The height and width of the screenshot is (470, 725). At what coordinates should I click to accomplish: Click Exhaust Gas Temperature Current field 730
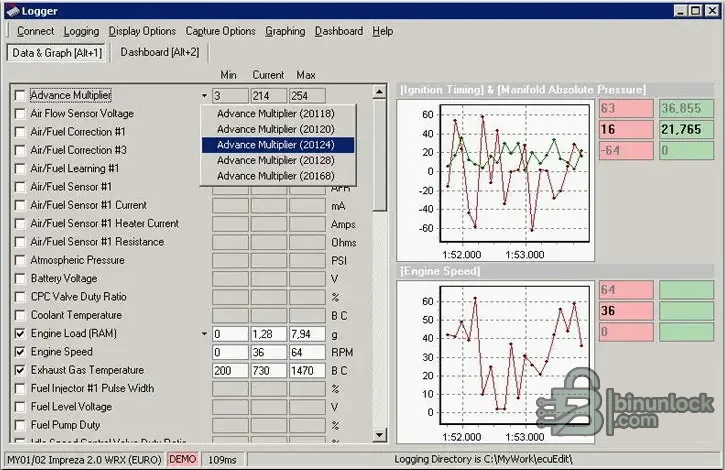click(x=269, y=371)
